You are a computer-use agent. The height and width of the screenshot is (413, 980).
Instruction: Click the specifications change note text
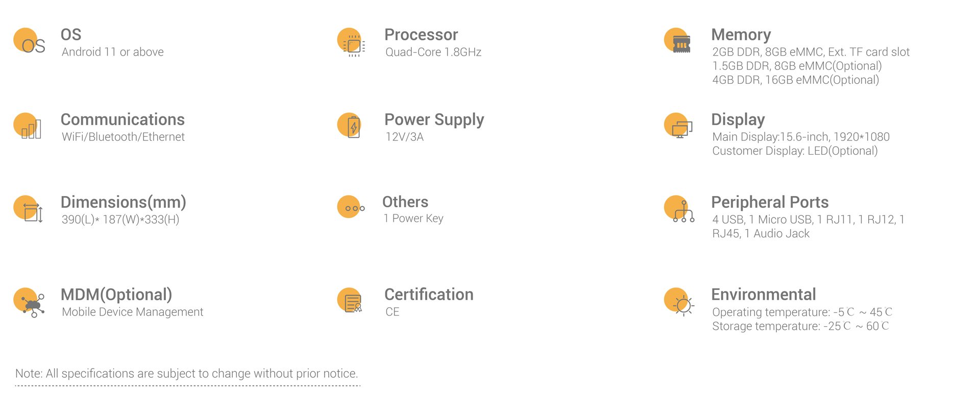pyautogui.click(x=187, y=374)
